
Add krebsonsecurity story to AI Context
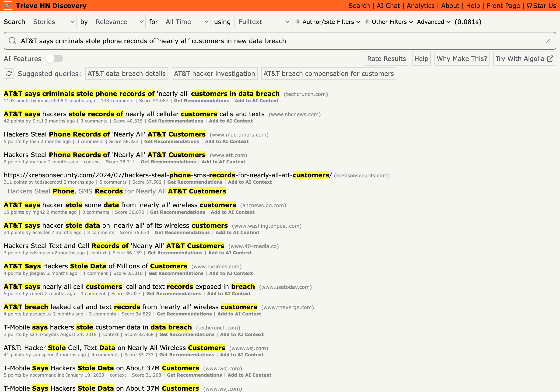click(x=250, y=182)
